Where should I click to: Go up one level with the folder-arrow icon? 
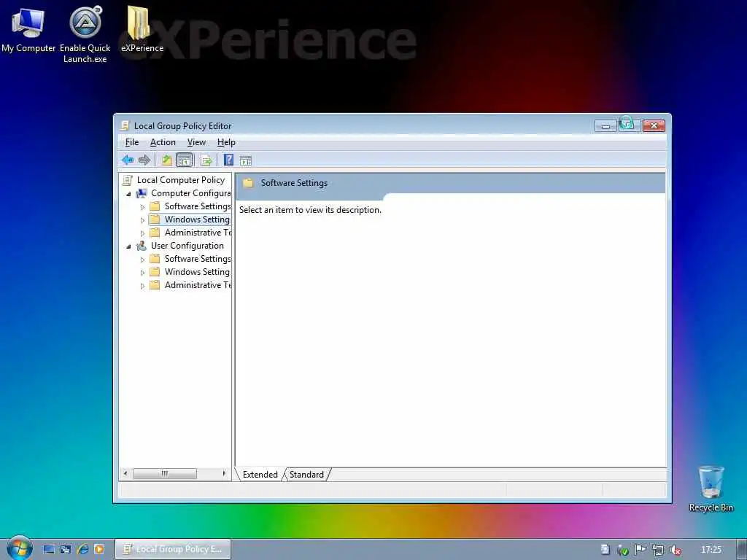pyautogui.click(x=166, y=160)
